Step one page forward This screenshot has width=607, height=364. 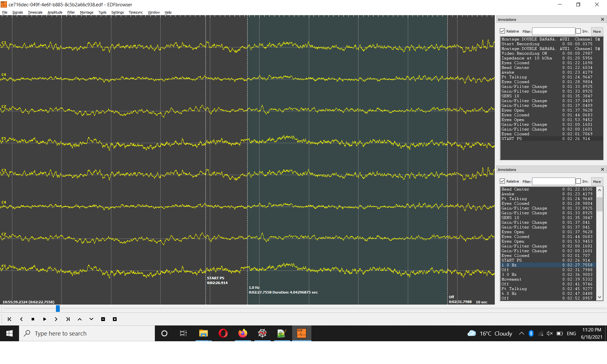coord(56,319)
